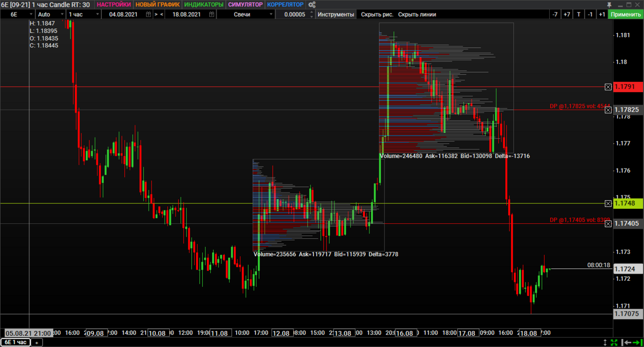Click the green fit-to-screen expand icon
The image size is (644, 347).
click(x=615, y=343)
